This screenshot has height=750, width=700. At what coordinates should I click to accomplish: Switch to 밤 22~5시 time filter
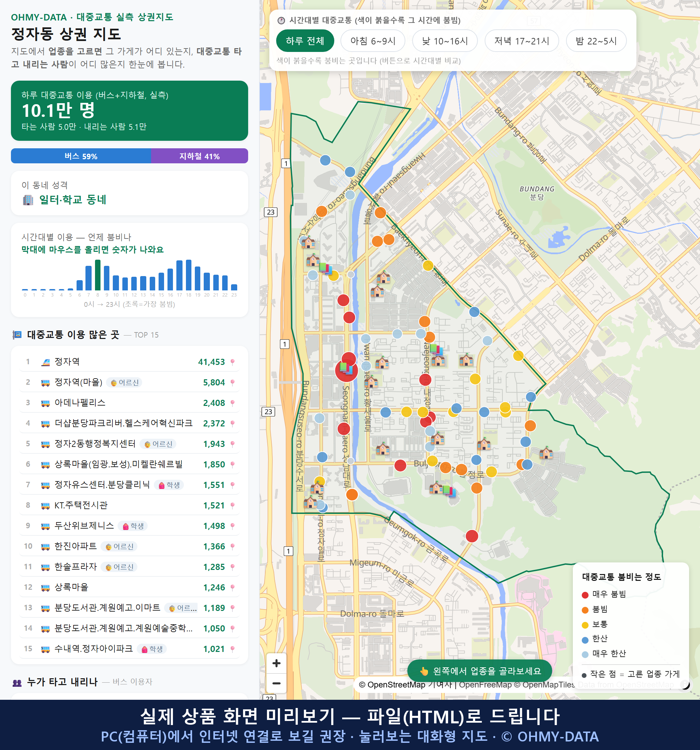(x=596, y=41)
